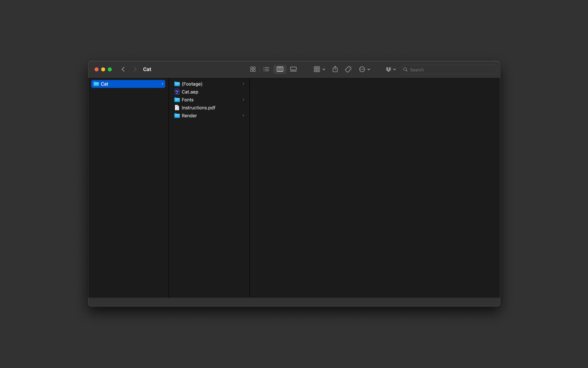588x368 pixels.
Task: Minimize the window with yellow button
Action: pyautogui.click(x=103, y=69)
